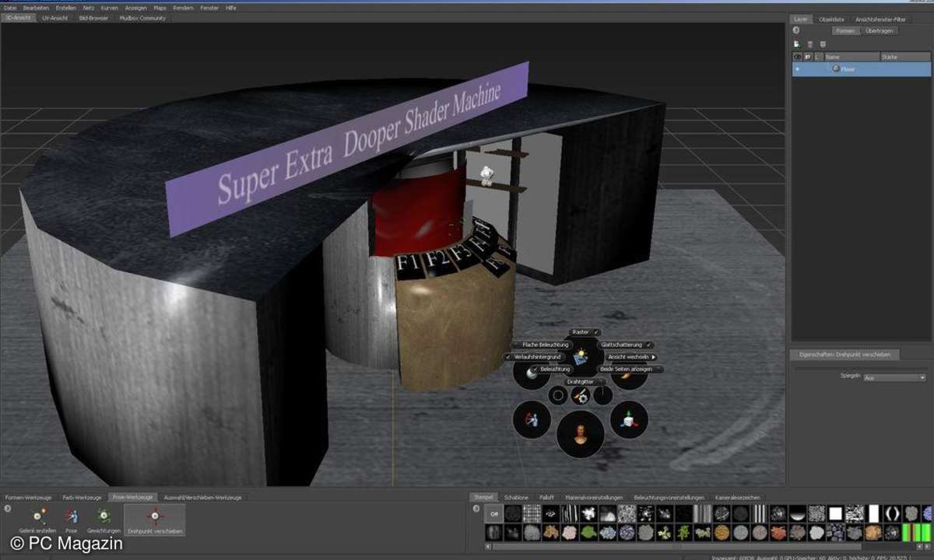Click the bust head circle in the marking menu
This screenshot has height=560, width=934.
[580, 434]
